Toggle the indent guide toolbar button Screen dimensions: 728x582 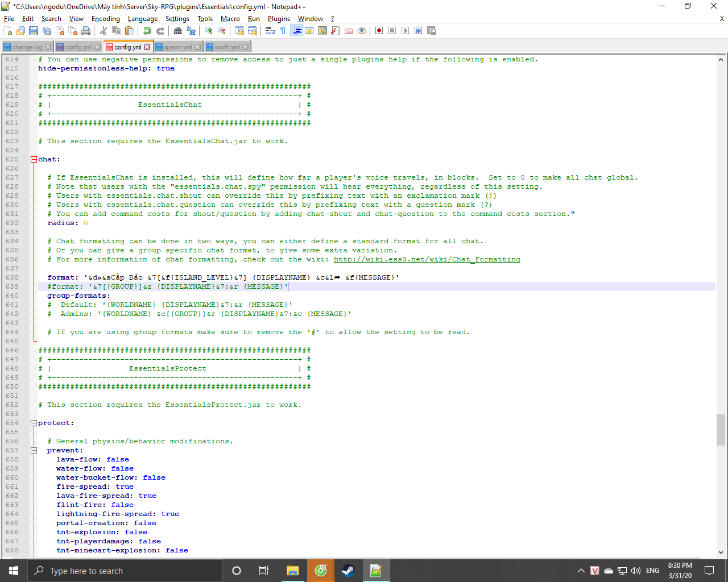pos(296,31)
